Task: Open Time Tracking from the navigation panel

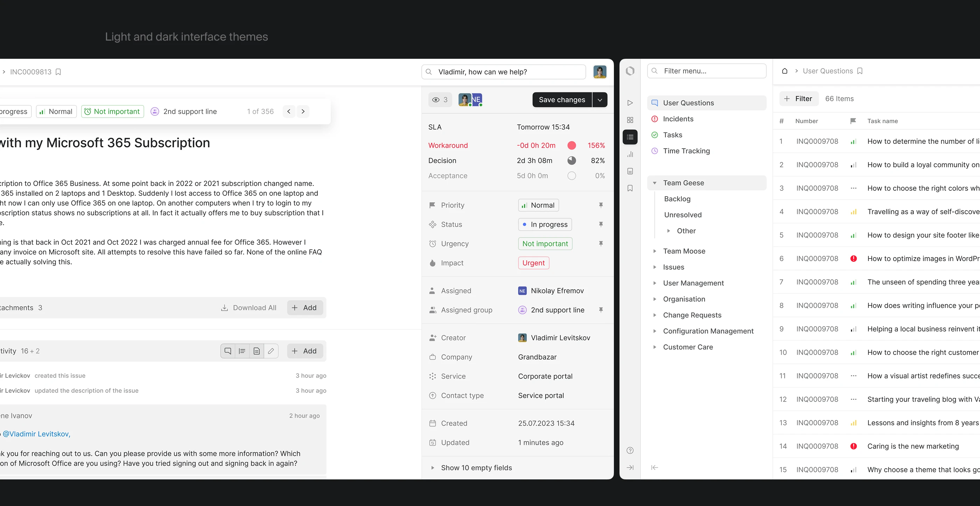Action: 686,151
